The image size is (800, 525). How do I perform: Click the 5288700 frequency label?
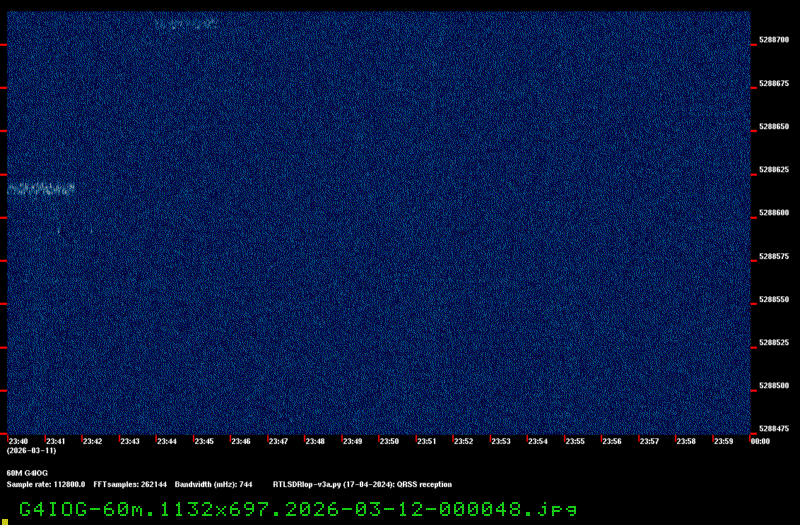[x=774, y=40]
